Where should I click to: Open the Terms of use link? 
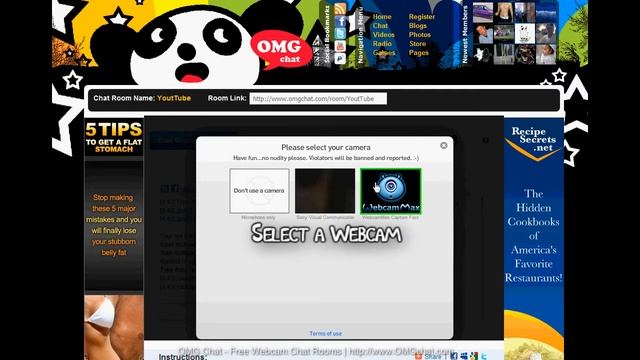click(325, 333)
